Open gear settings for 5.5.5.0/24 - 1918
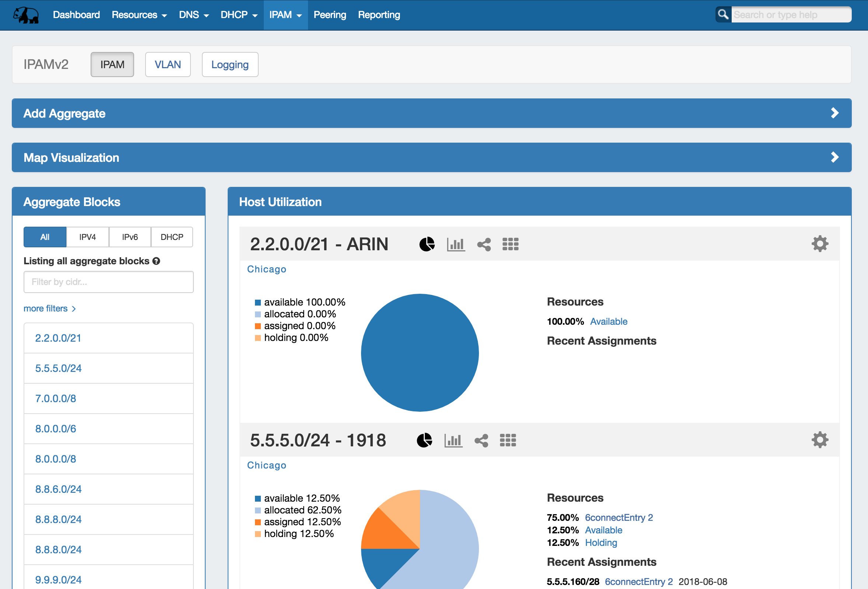The height and width of the screenshot is (589, 868). 819,440
